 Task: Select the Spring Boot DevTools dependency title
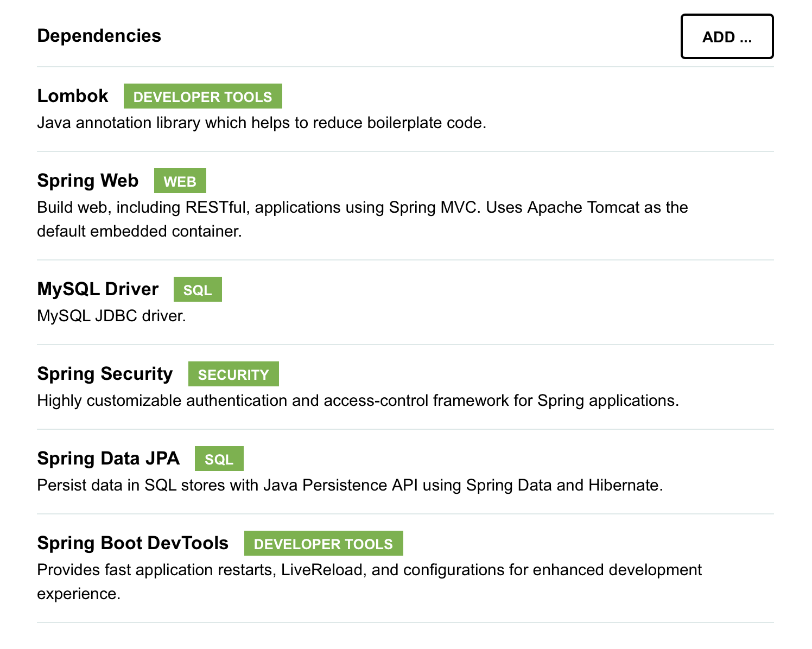click(x=133, y=543)
